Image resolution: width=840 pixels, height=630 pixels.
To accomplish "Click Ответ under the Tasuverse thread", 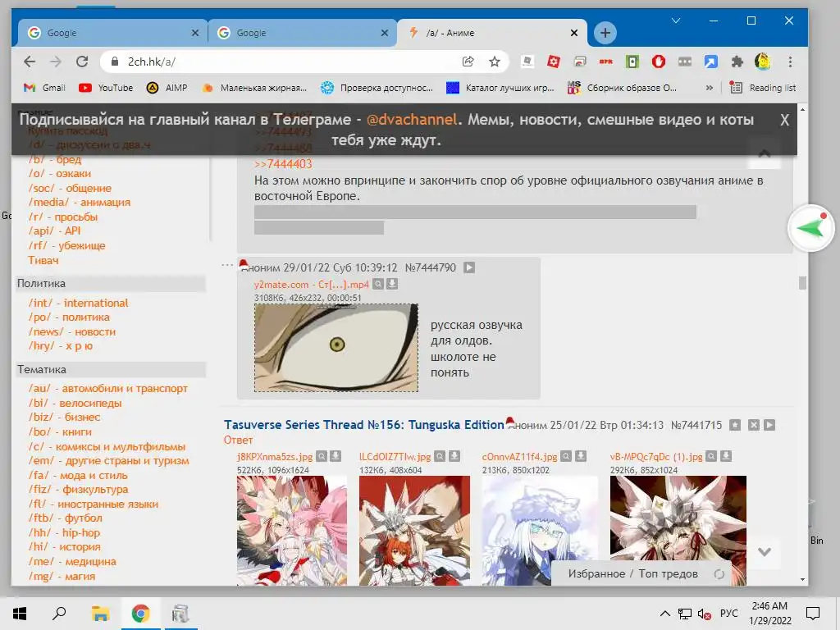I will click(239, 440).
